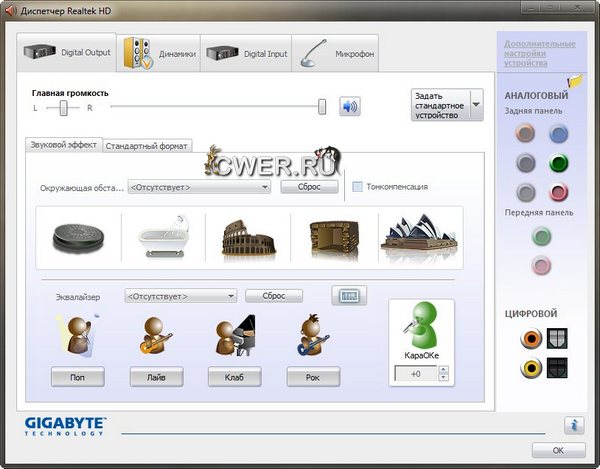Click the rock guitarist character icon

[x=313, y=335]
